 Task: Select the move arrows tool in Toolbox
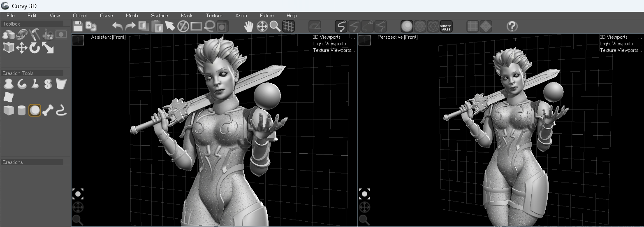click(x=21, y=48)
